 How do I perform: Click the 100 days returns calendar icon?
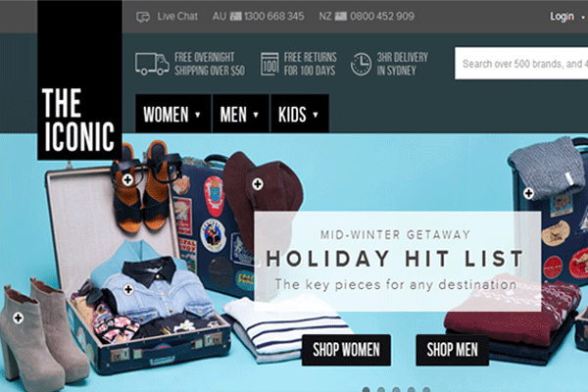pyautogui.click(x=269, y=64)
